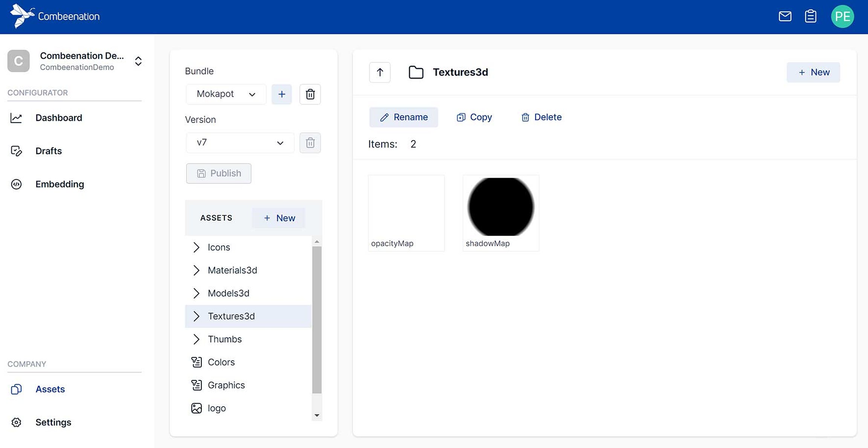Open the PE account avatar
This screenshot has width=868, height=448.
(843, 16)
